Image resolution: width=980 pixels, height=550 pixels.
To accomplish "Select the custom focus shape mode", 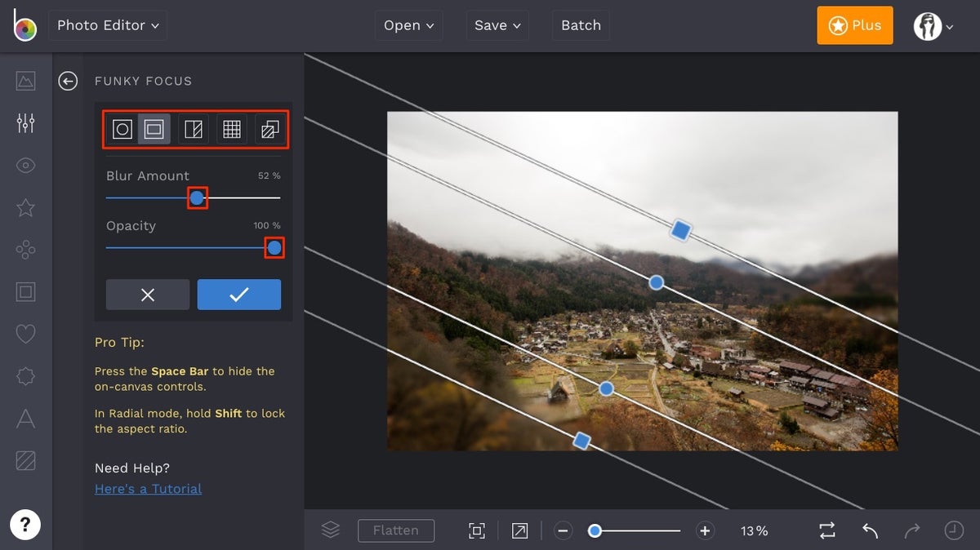I will [269, 129].
